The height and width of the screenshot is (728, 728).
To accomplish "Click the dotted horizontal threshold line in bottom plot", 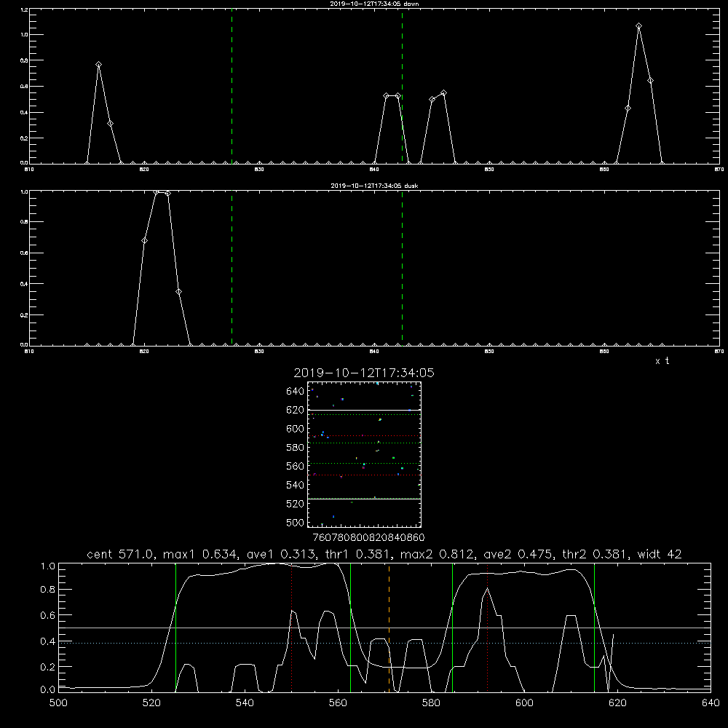I will tap(385, 643).
